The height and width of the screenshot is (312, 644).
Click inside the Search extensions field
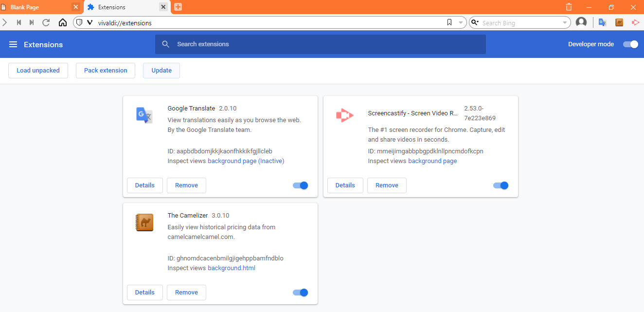tap(320, 44)
